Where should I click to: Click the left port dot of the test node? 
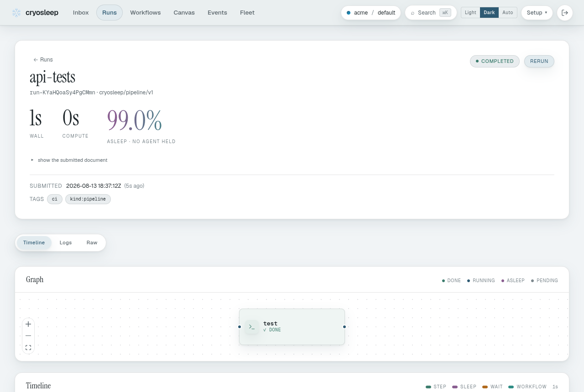240,327
